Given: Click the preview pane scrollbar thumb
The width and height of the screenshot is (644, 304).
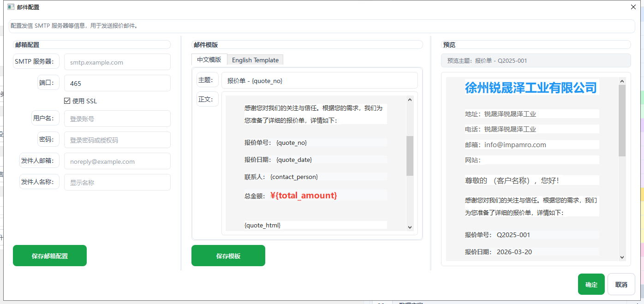Looking at the screenshot, I should 622,120.
